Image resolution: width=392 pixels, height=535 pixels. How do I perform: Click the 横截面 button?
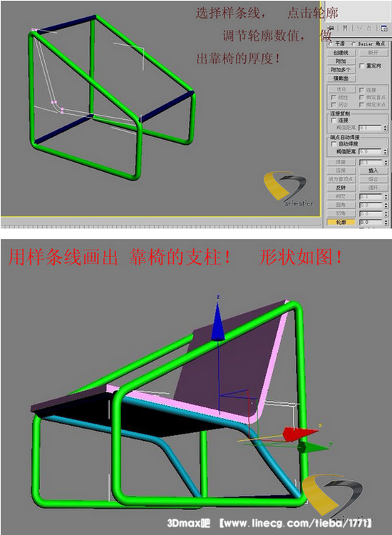341,78
